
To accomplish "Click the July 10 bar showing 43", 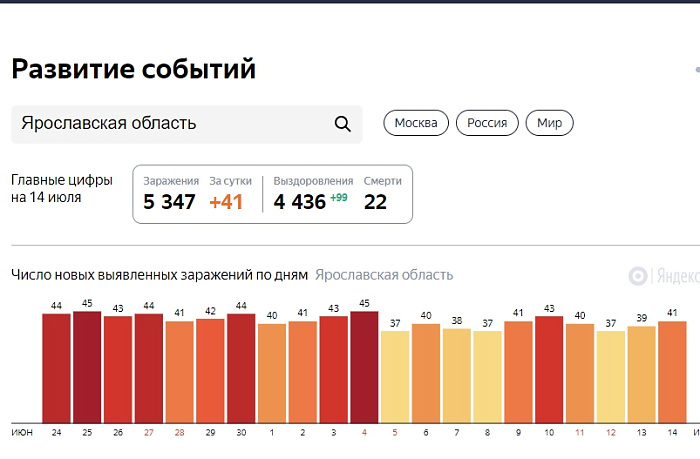I will [x=549, y=369].
